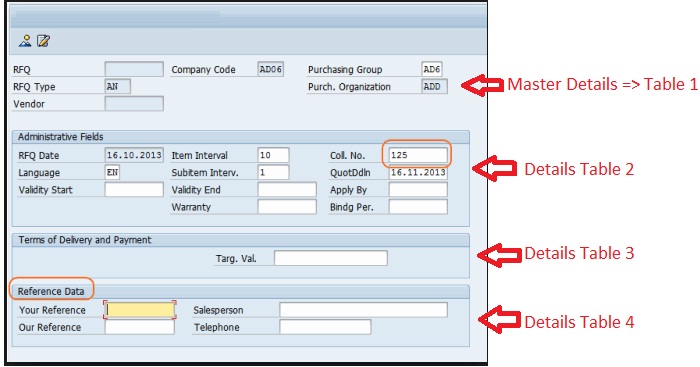
Task: Click the Our Reference input field
Action: [140, 327]
